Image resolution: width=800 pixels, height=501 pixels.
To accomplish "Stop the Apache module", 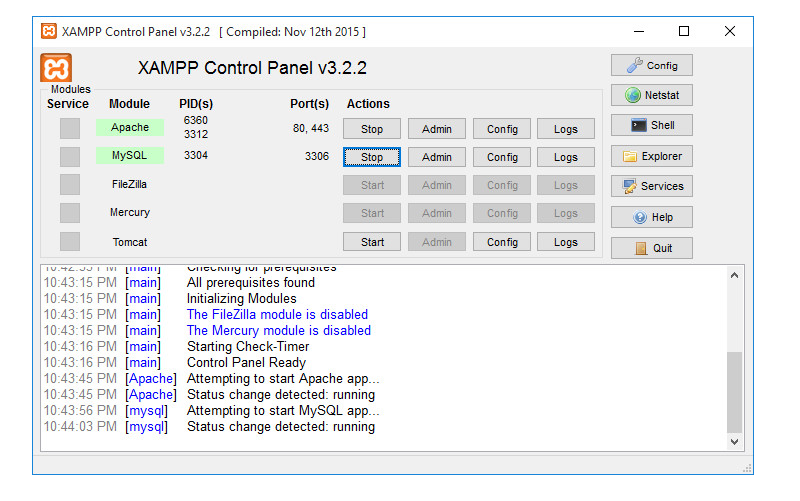I will coord(372,129).
